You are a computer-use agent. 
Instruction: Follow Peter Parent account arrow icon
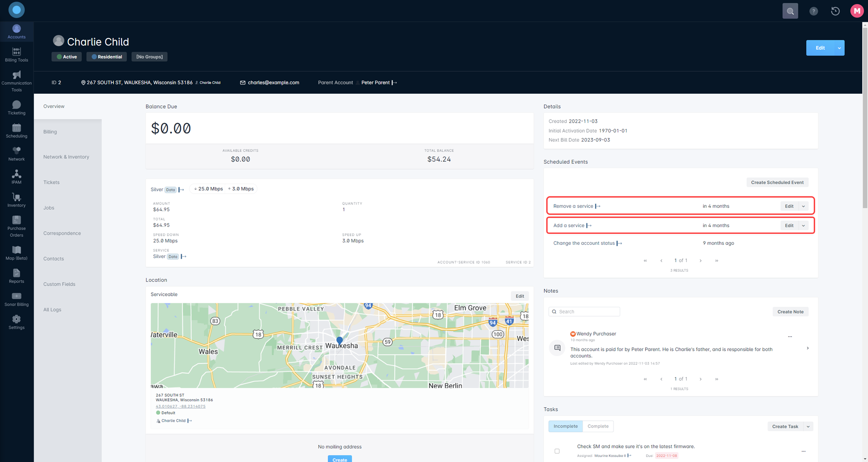click(x=394, y=82)
